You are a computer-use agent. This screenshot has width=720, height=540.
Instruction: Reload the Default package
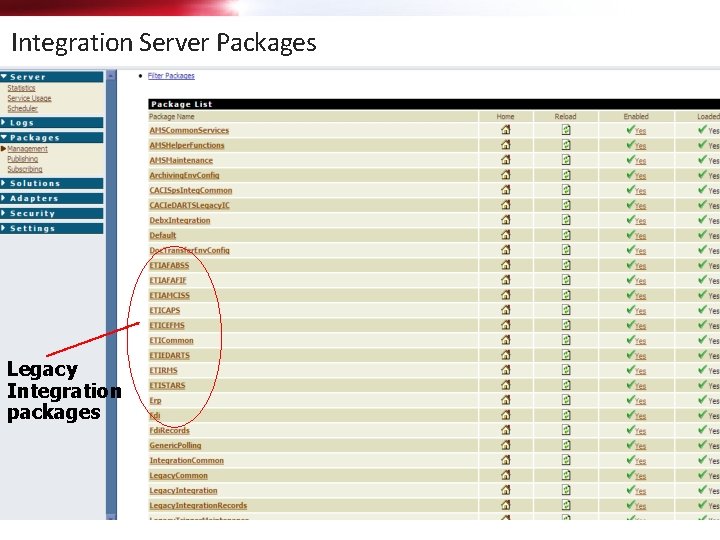(x=566, y=235)
